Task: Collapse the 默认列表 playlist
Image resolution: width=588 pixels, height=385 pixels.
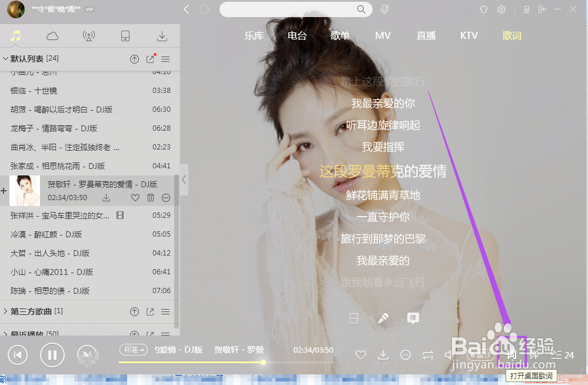Action: 6,58
